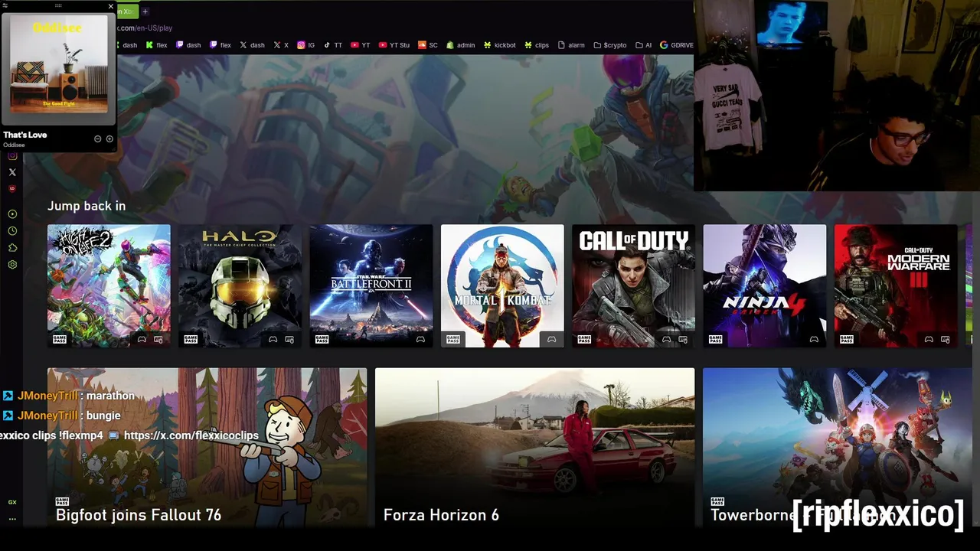
Task: Click the x.com/flexxicoclips link in chat
Action: pos(191,435)
